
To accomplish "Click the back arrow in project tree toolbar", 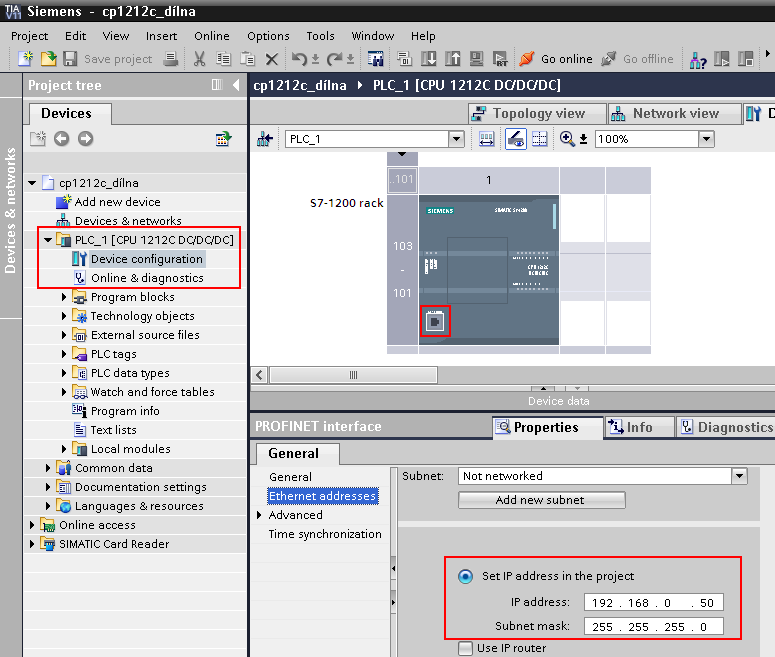I will point(61,139).
